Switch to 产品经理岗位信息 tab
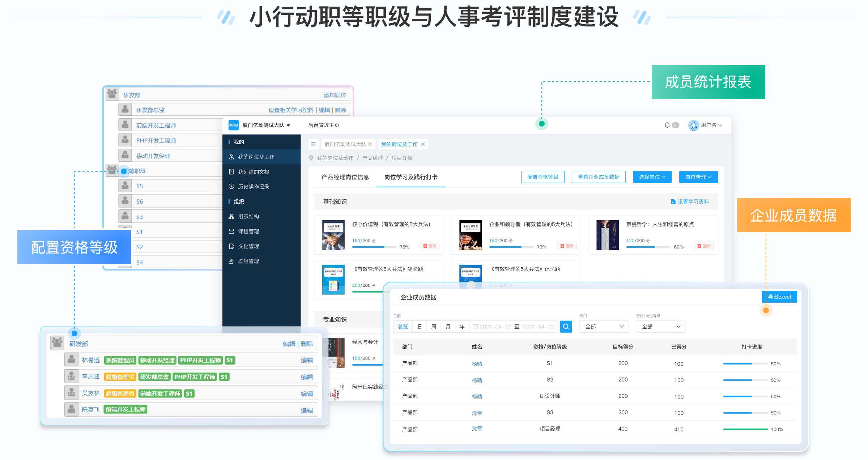Image resolution: width=868 pixels, height=460 pixels. (345, 177)
